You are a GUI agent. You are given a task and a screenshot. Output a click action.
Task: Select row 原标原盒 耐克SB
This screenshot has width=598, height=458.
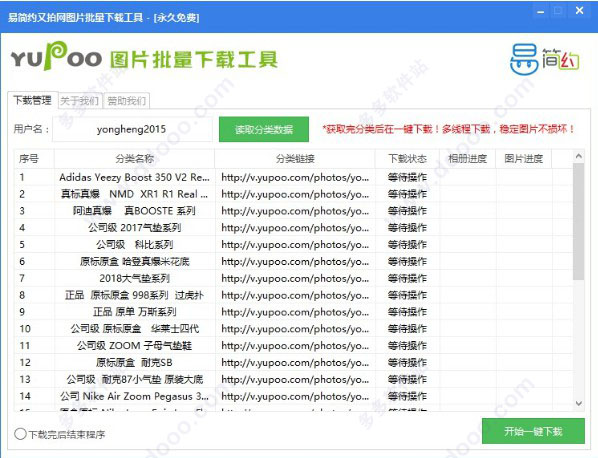pyautogui.click(x=294, y=362)
